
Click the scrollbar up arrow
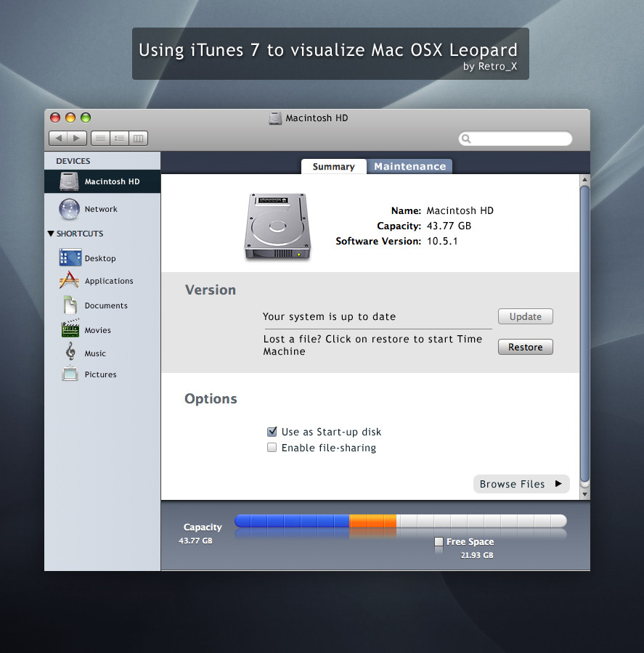pyautogui.click(x=584, y=180)
